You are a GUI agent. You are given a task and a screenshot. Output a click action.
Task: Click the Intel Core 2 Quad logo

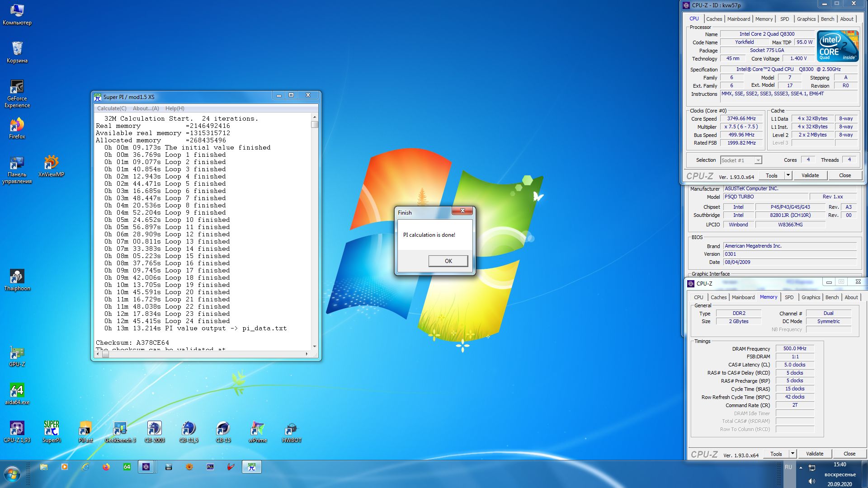[838, 46]
